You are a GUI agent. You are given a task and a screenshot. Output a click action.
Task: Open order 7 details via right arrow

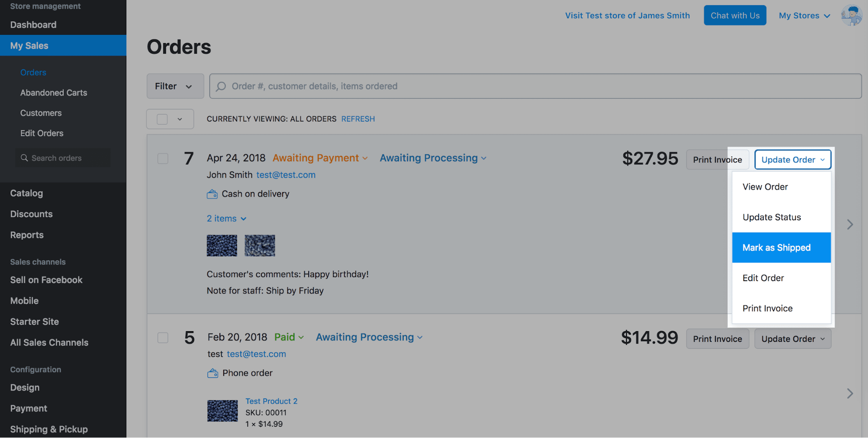[x=849, y=224]
